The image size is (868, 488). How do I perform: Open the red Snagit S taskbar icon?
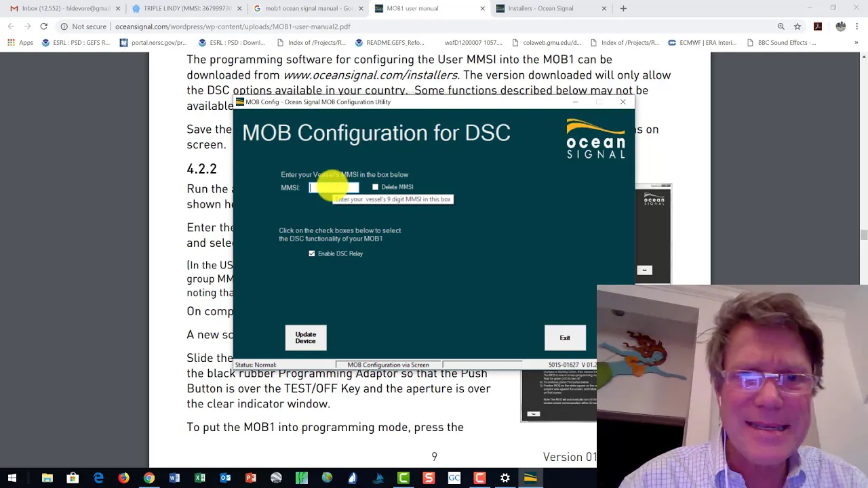pos(429,478)
